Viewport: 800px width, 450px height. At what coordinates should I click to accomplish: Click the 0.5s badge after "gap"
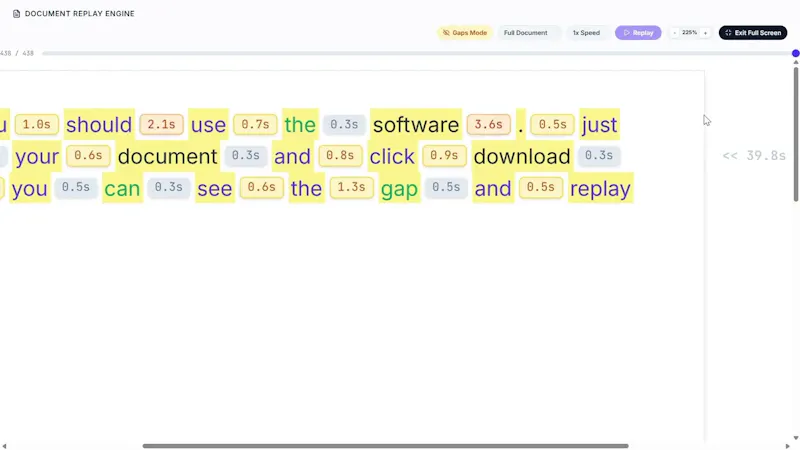coord(446,188)
